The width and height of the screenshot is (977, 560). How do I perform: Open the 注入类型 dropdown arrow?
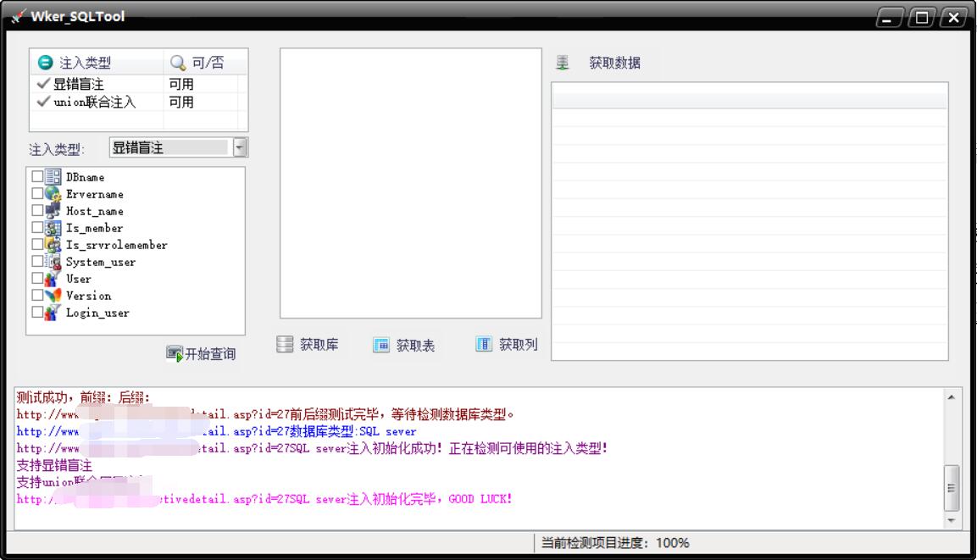pyautogui.click(x=240, y=147)
